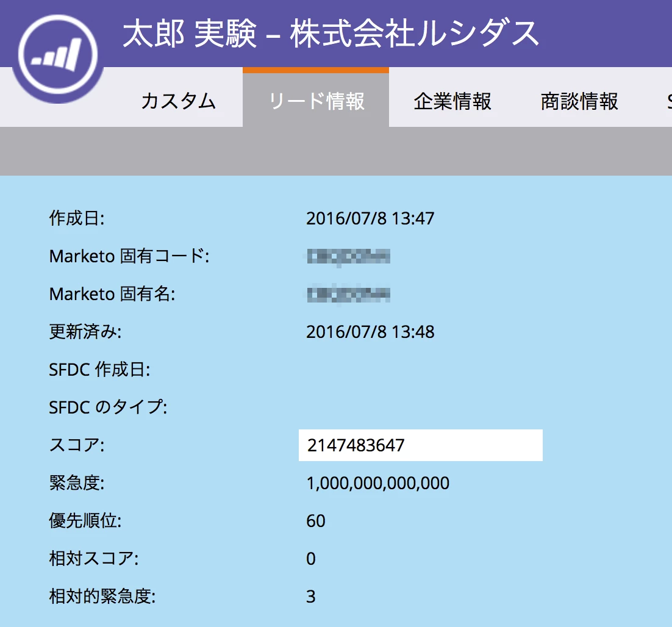Click the Marketo 固有名: label

(112, 294)
